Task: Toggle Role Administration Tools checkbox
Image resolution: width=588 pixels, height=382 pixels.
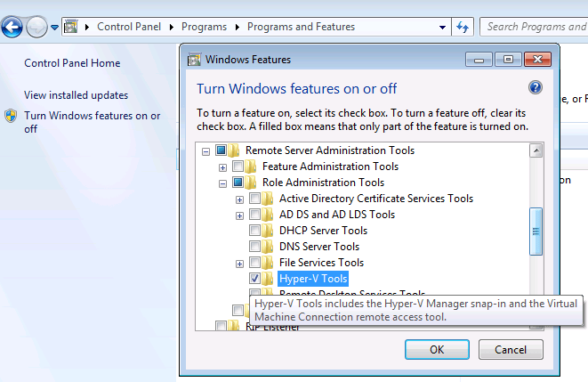Action: pyautogui.click(x=238, y=183)
